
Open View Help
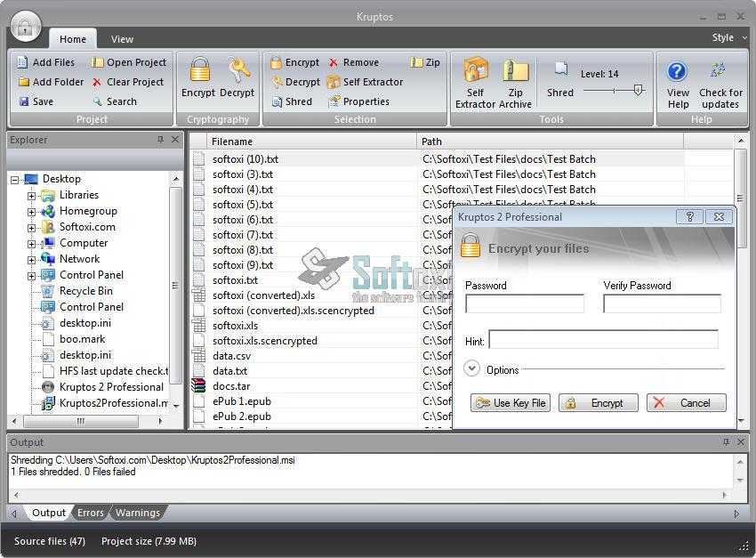click(x=678, y=73)
